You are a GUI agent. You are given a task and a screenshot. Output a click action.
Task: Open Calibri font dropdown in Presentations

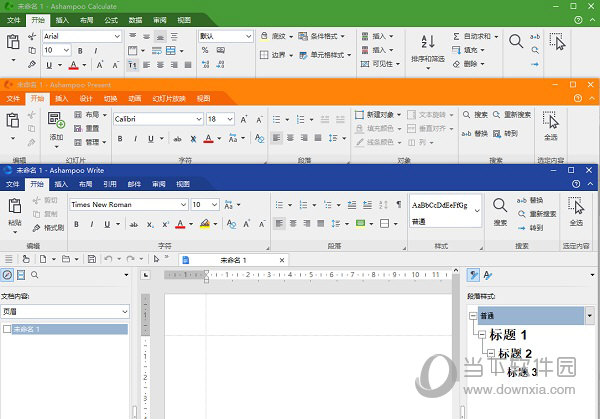coord(199,119)
